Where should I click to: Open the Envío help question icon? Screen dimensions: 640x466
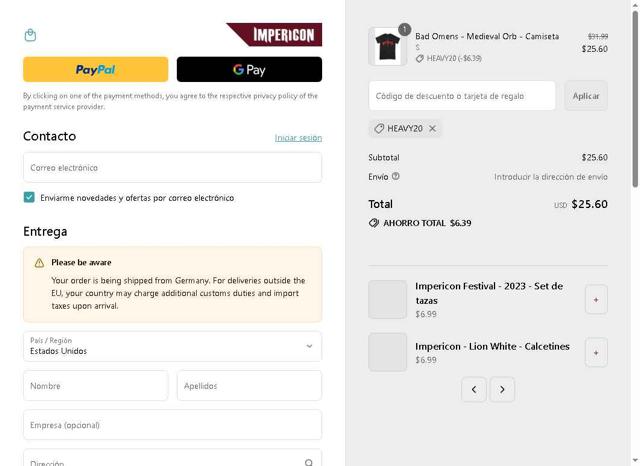(x=396, y=176)
